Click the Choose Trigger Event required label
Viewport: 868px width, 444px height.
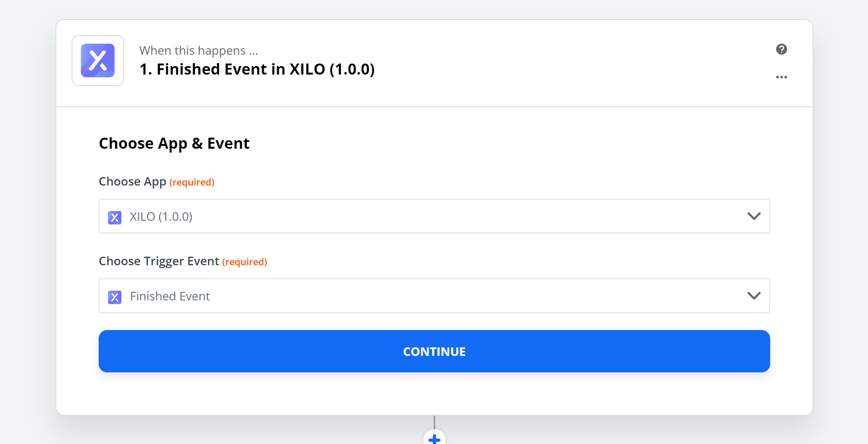pyautogui.click(x=183, y=261)
